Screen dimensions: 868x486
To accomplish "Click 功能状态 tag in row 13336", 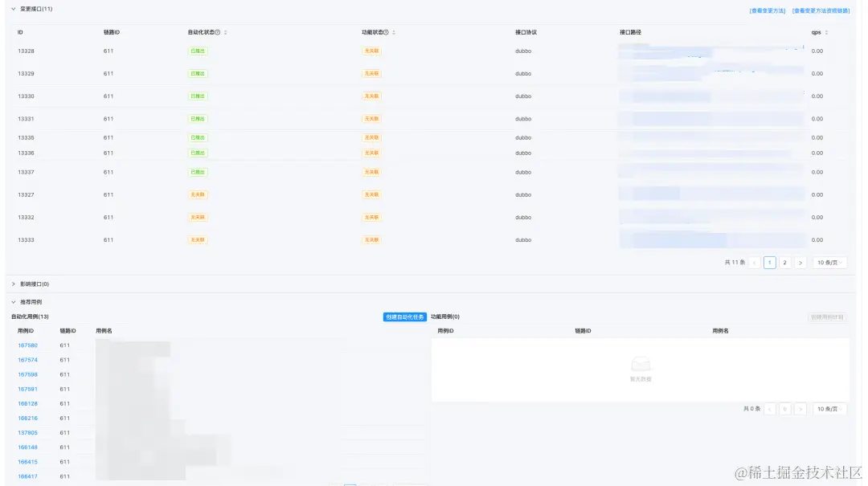I will coord(371,153).
